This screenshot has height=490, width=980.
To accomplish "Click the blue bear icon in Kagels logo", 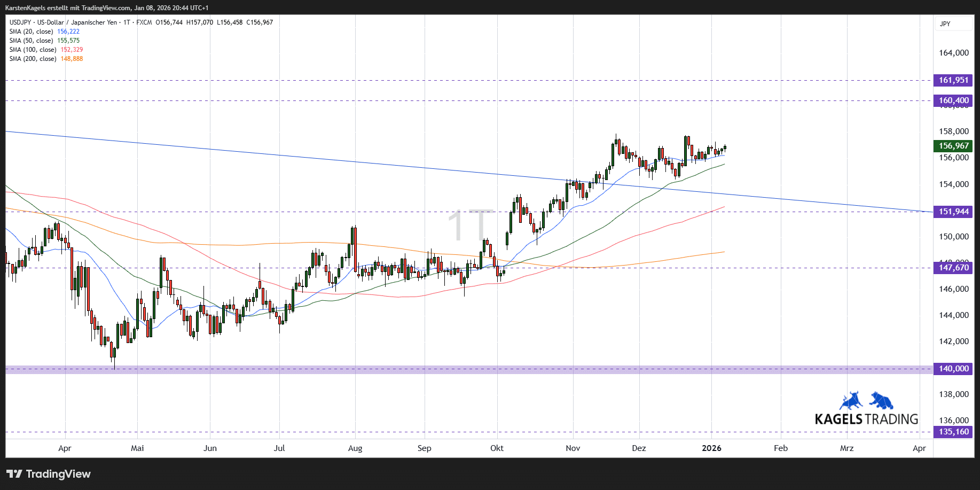I will [881, 400].
